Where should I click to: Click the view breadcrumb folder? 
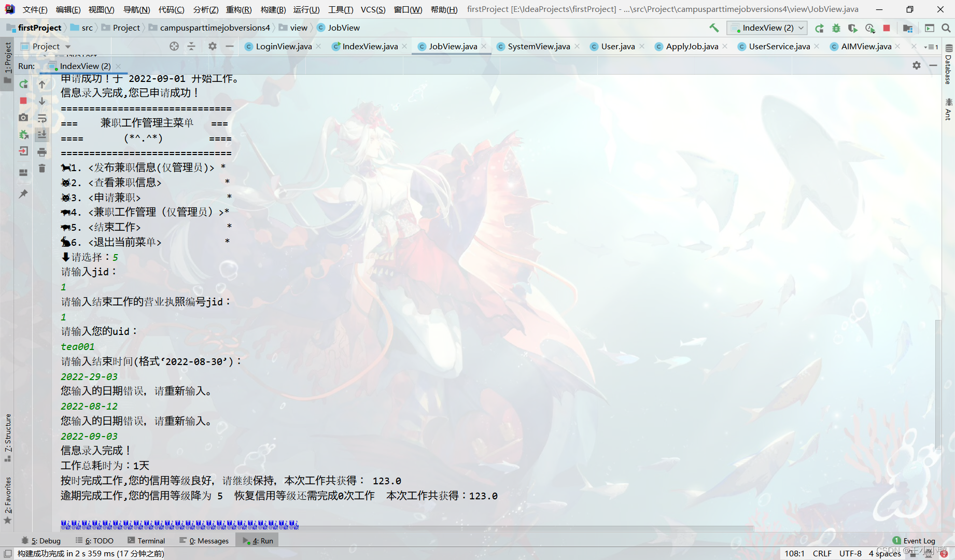coord(293,27)
